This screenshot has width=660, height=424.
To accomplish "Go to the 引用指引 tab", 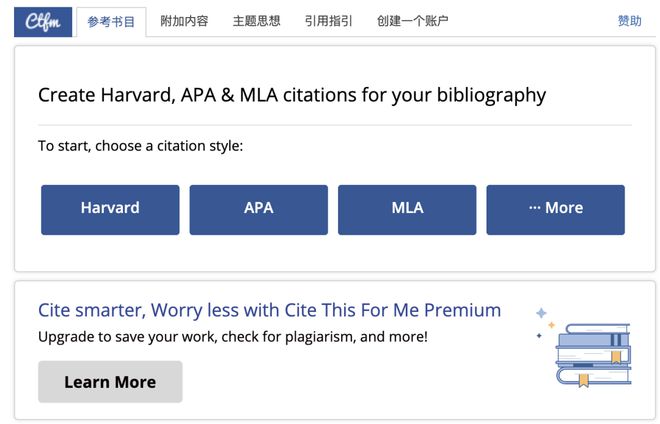I will click(x=328, y=21).
